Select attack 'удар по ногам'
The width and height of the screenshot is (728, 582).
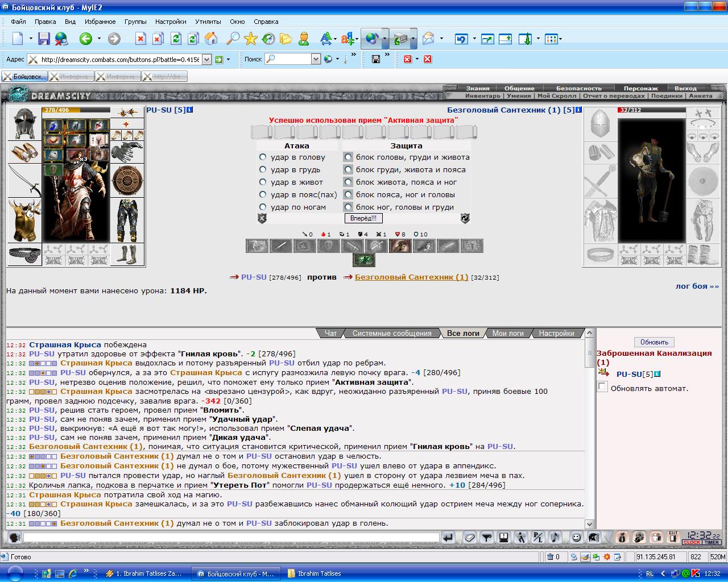click(x=263, y=207)
